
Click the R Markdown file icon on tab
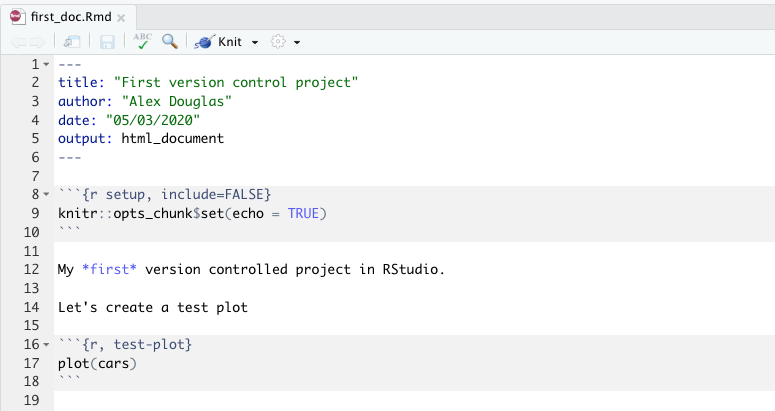coord(17,17)
